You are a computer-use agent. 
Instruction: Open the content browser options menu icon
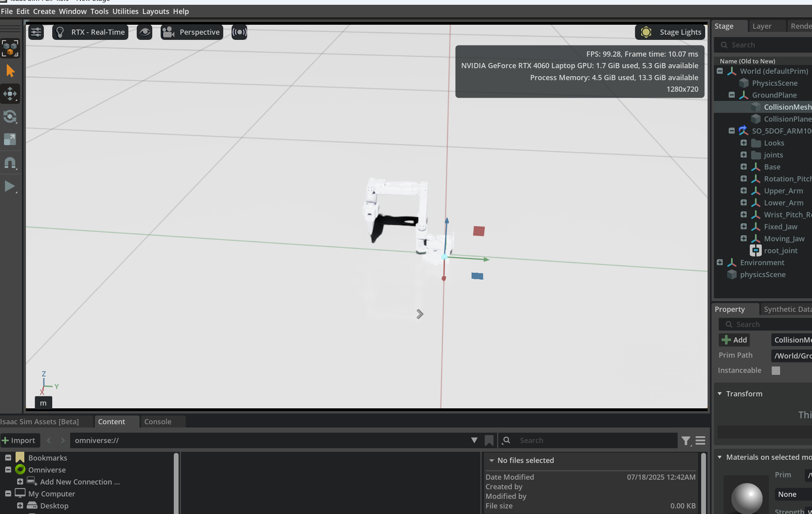click(x=700, y=441)
